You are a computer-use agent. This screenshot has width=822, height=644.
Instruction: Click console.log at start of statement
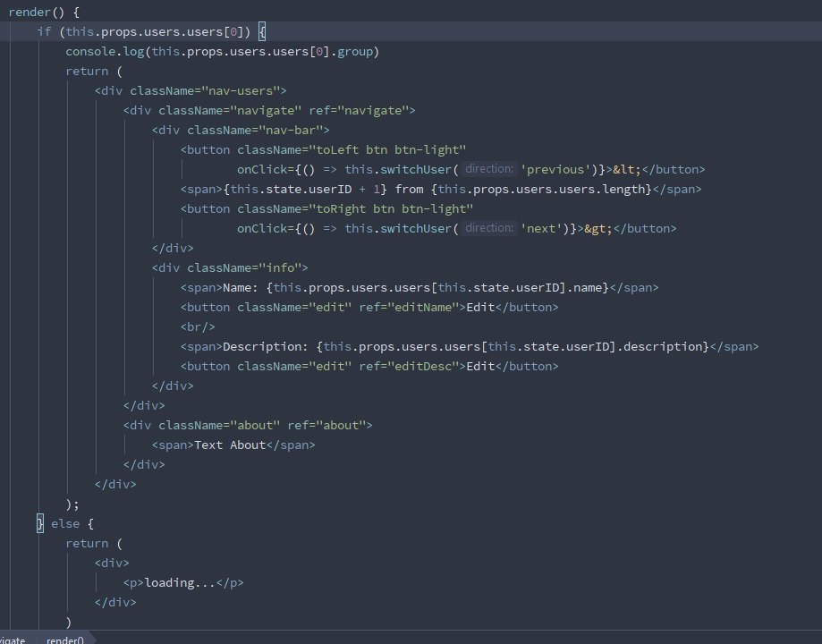click(x=105, y=51)
